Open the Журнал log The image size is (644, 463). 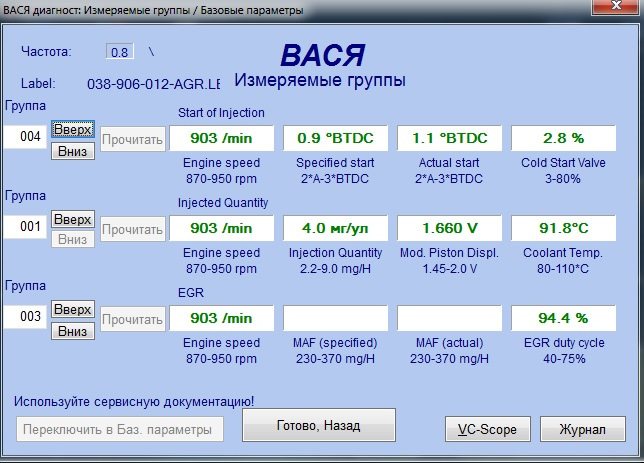click(582, 429)
